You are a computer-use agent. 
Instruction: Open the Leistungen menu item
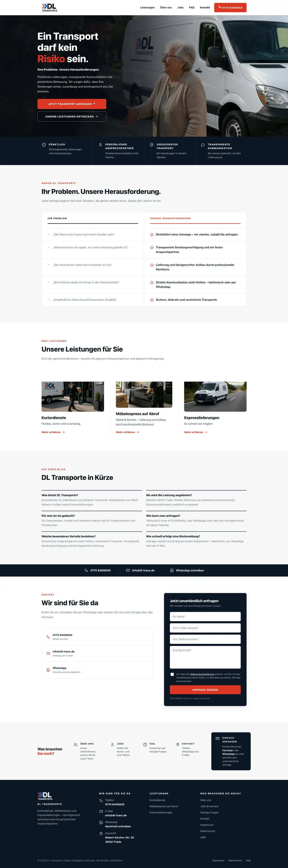[147, 7]
